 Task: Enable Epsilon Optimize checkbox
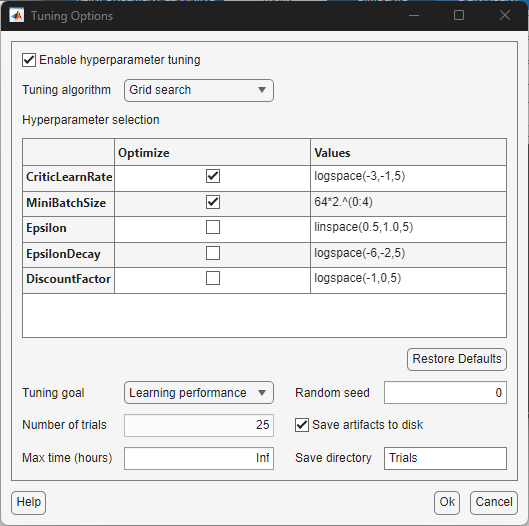click(213, 227)
